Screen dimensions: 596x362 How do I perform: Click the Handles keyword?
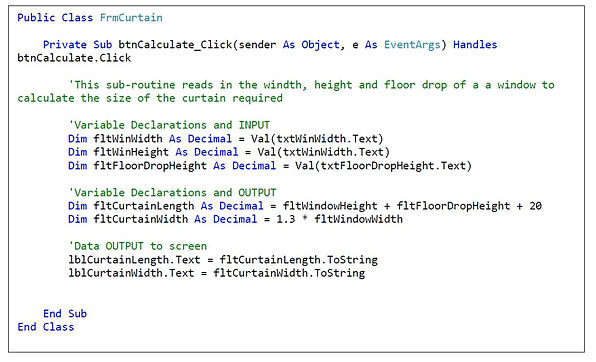click(x=475, y=45)
